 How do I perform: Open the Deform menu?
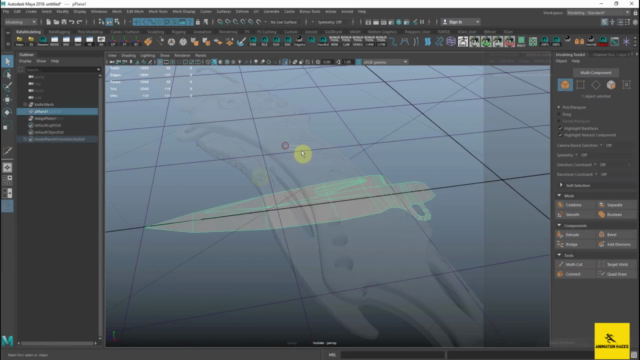pos(242,11)
